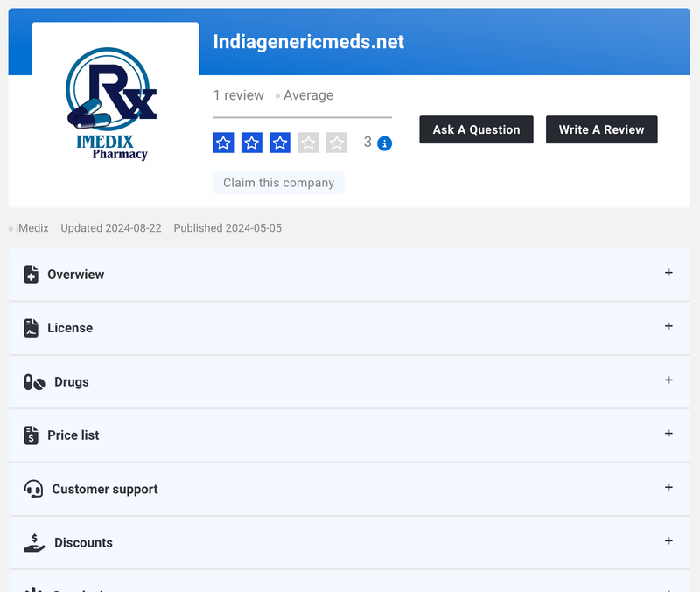Open the Price list section heading
The width and height of the screenshot is (700, 592).
coord(73,435)
